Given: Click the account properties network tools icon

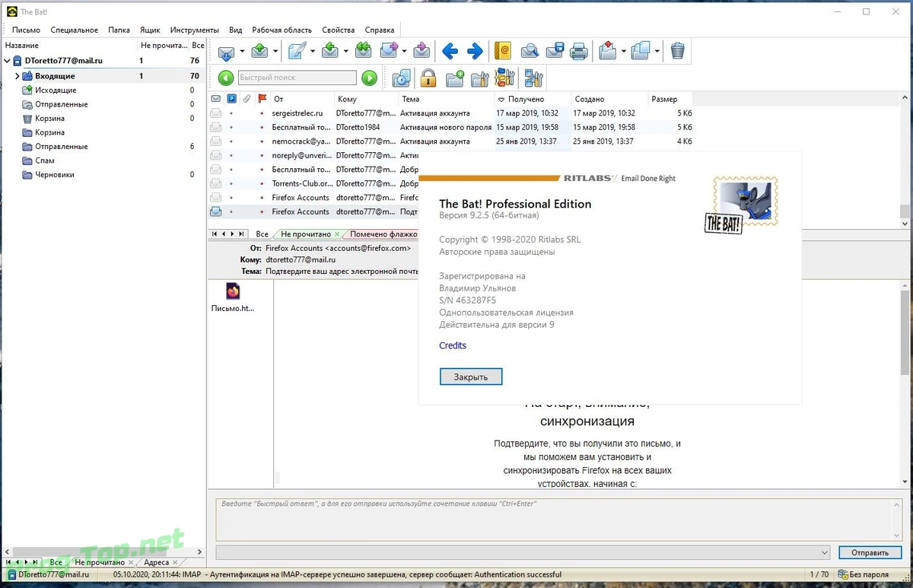Looking at the screenshot, I should click(x=533, y=78).
